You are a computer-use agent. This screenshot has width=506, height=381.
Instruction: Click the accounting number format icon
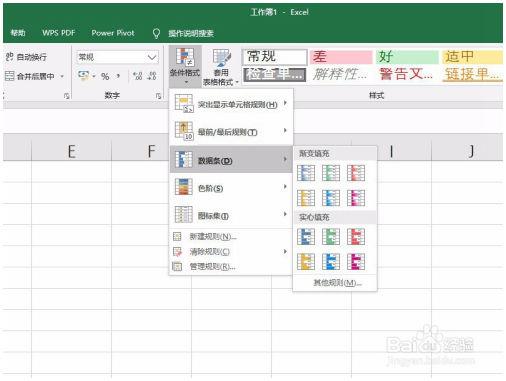[84, 76]
